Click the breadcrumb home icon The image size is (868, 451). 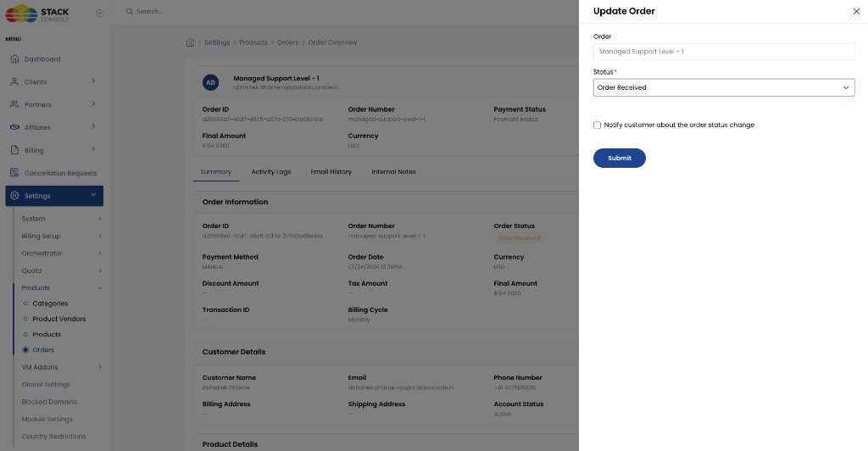point(190,42)
